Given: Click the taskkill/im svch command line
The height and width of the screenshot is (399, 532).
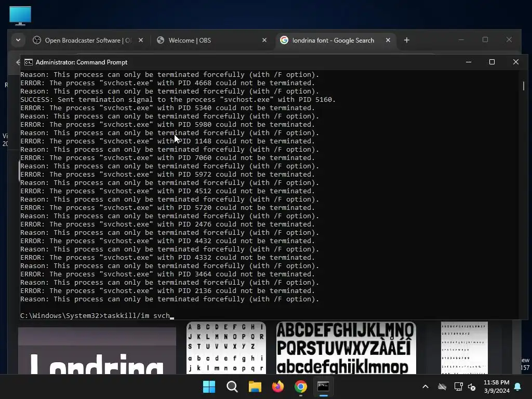Looking at the screenshot, I should [97, 315].
